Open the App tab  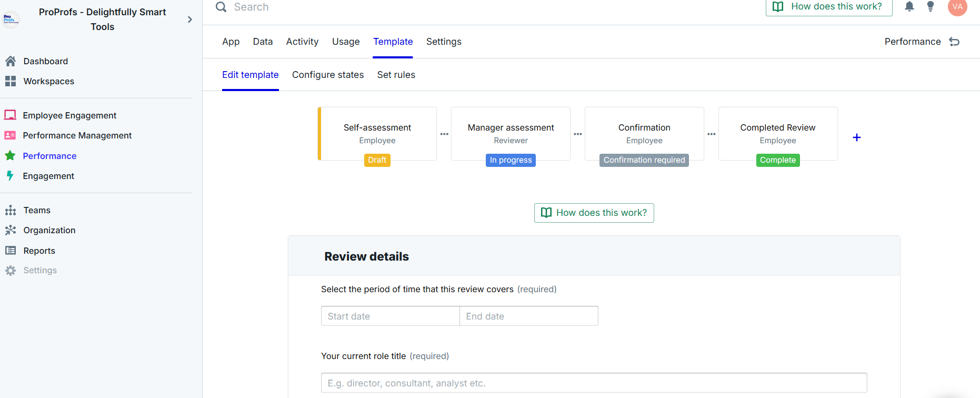click(231, 42)
